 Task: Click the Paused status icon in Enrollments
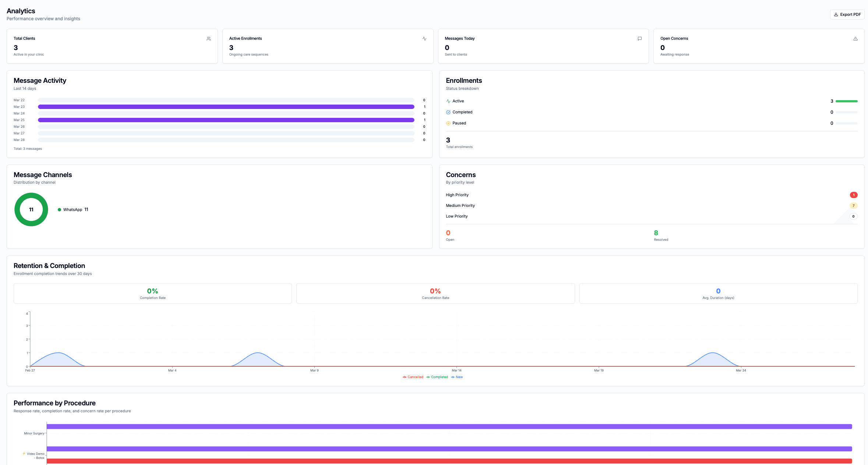click(x=448, y=123)
